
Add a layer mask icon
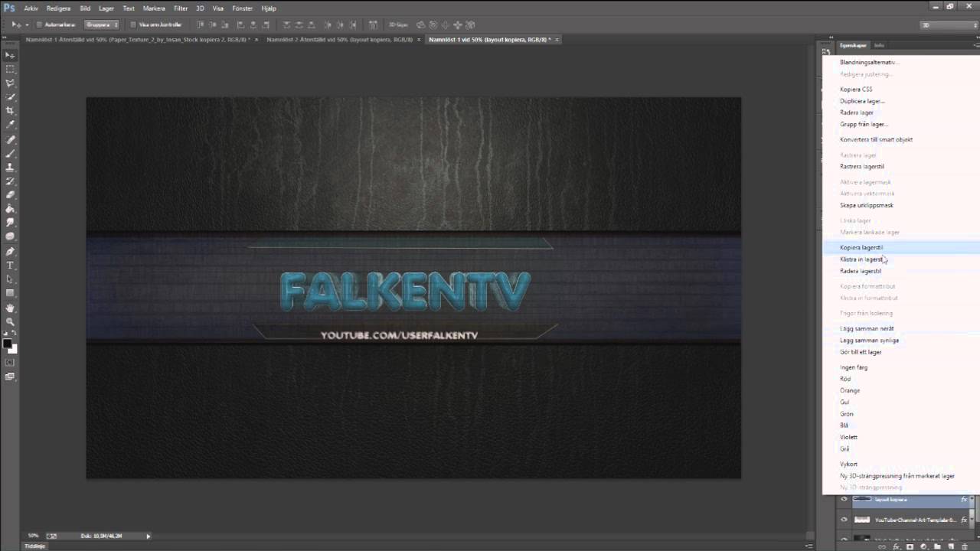(910, 547)
